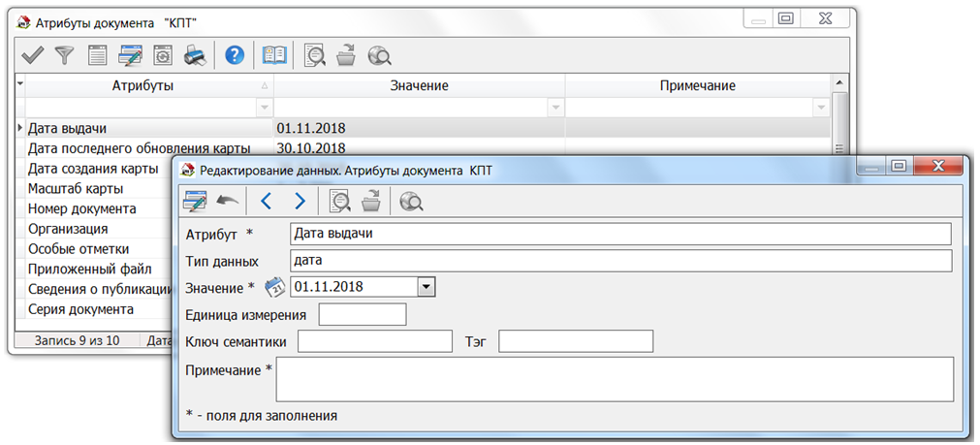980x445 pixels.
Task: Click into the Тэг input field
Action: (576, 341)
